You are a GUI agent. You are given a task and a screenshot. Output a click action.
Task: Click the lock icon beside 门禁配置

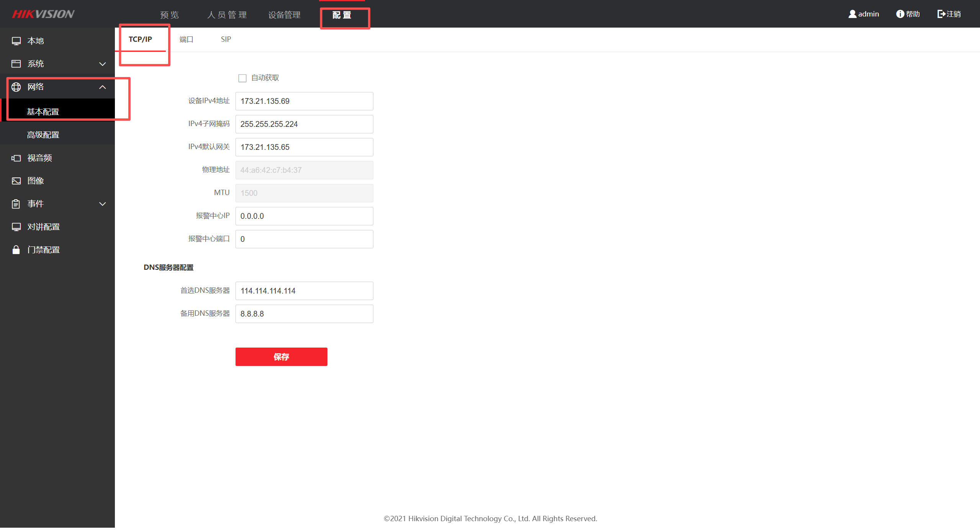16,250
